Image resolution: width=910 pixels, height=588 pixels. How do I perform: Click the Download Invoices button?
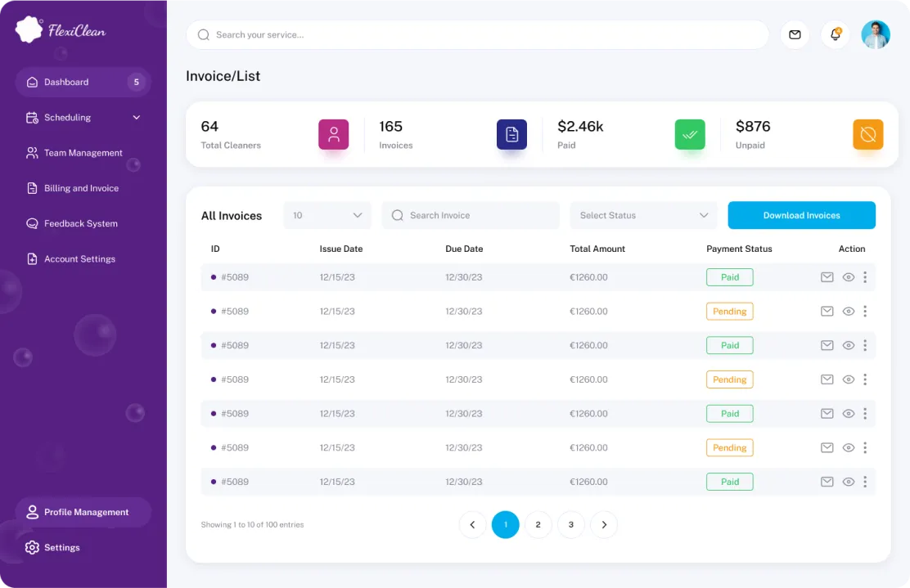(801, 215)
